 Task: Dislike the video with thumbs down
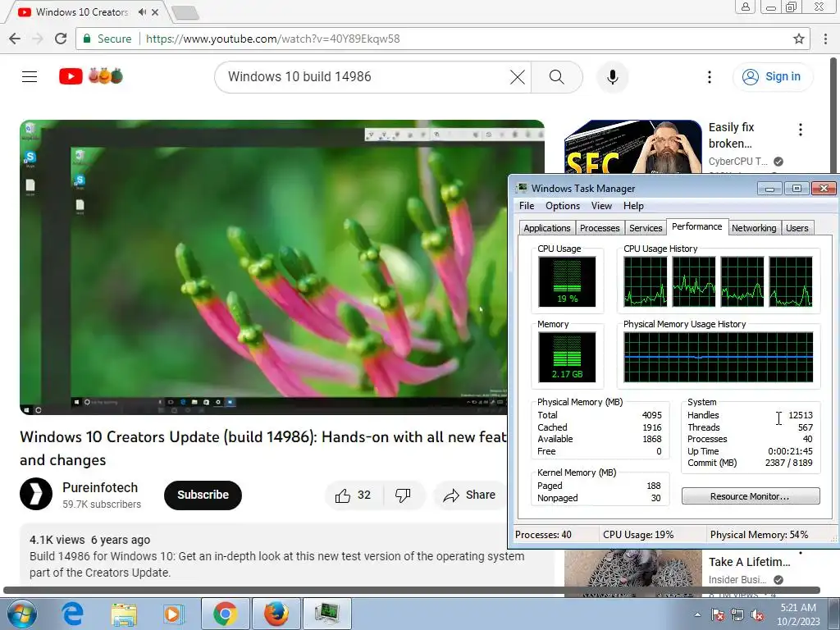click(403, 495)
